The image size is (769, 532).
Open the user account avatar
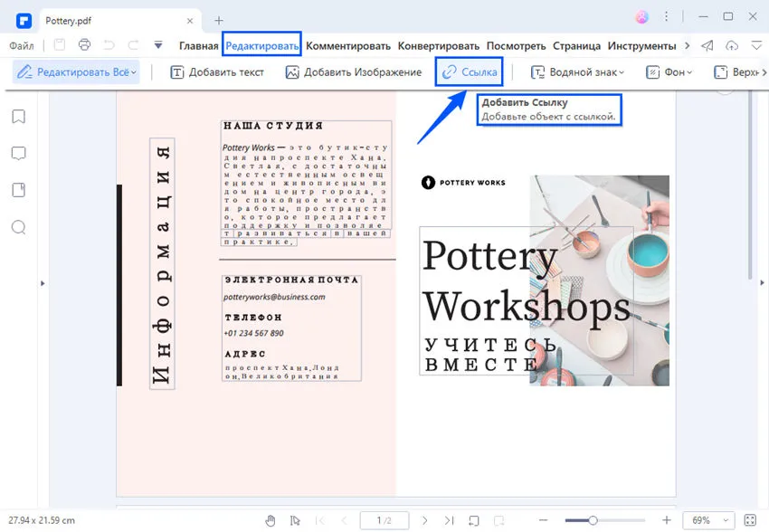[641, 16]
